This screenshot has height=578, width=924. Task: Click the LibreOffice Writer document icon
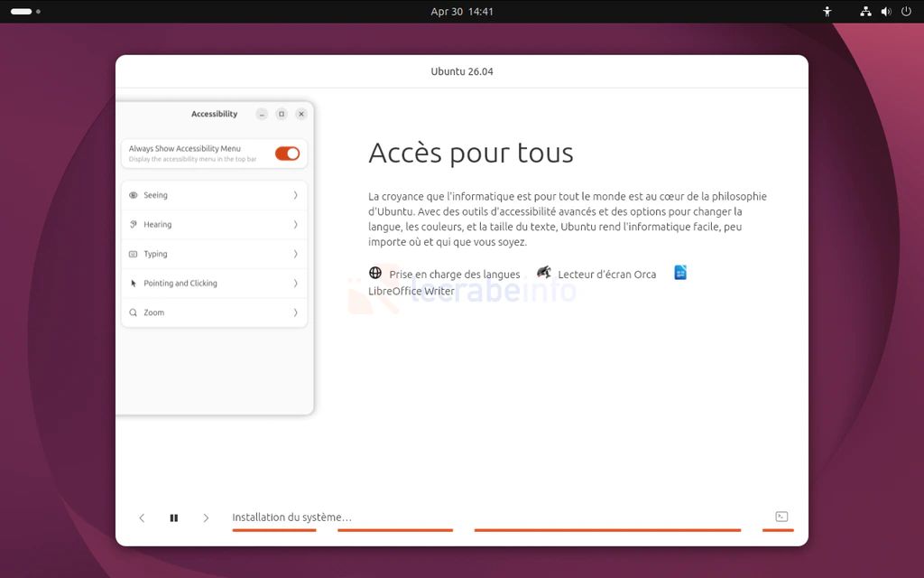(680, 273)
